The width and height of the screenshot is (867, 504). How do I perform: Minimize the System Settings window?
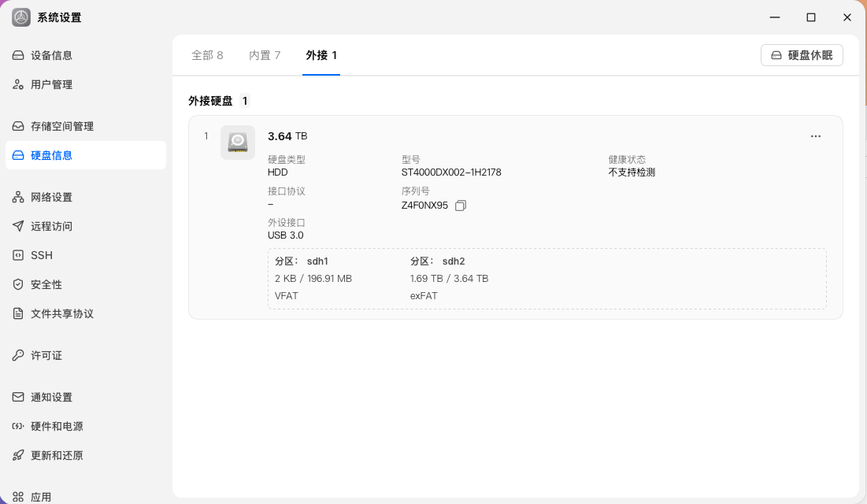tap(775, 17)
